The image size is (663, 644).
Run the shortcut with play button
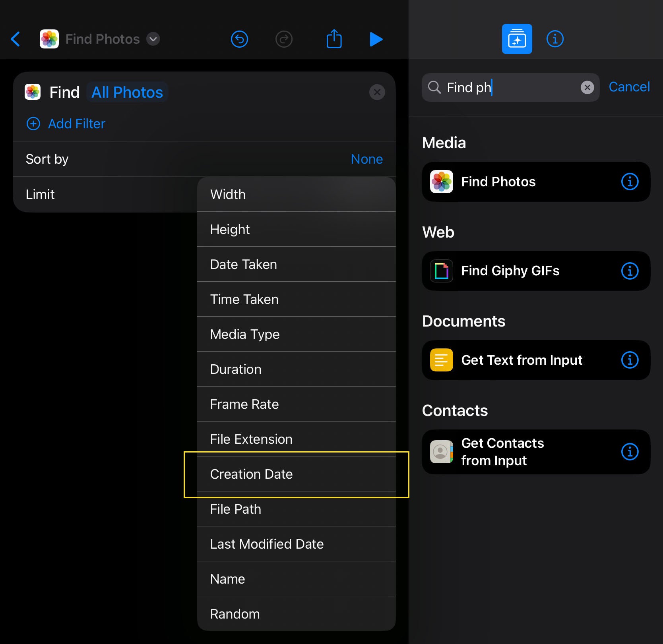[x=376, y=39]
